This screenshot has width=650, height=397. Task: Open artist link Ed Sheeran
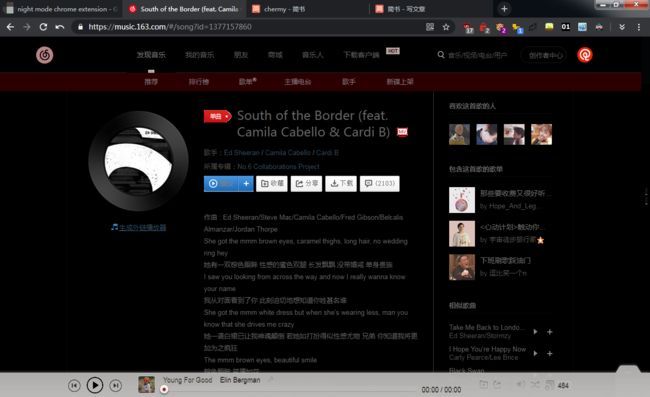(241, 153)
